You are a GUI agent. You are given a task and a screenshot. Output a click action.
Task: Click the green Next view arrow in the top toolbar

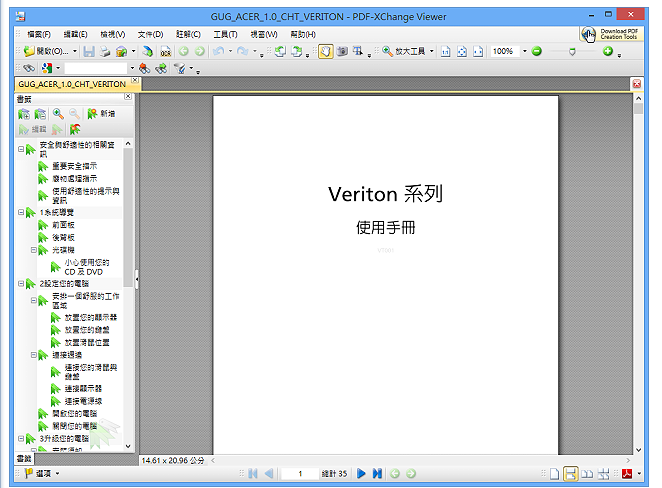click(200, 52)
